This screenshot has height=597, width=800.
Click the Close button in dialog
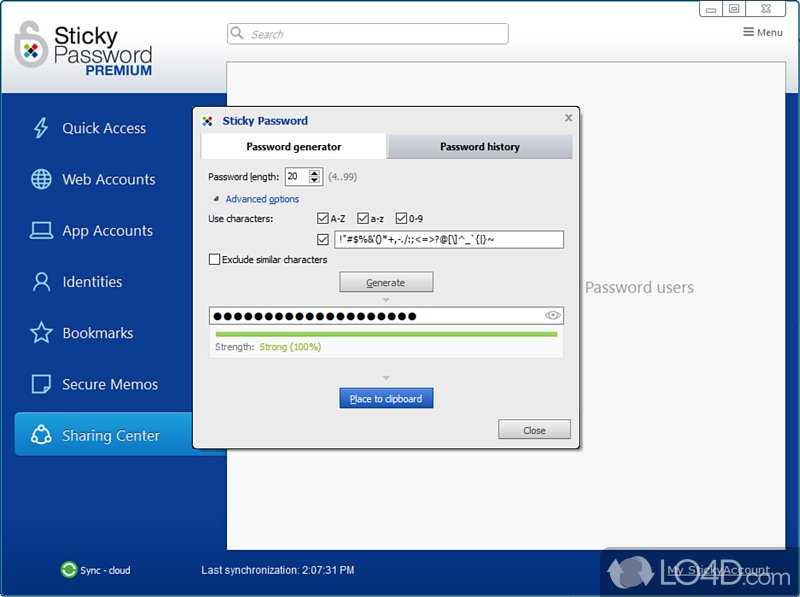[534, 430]
